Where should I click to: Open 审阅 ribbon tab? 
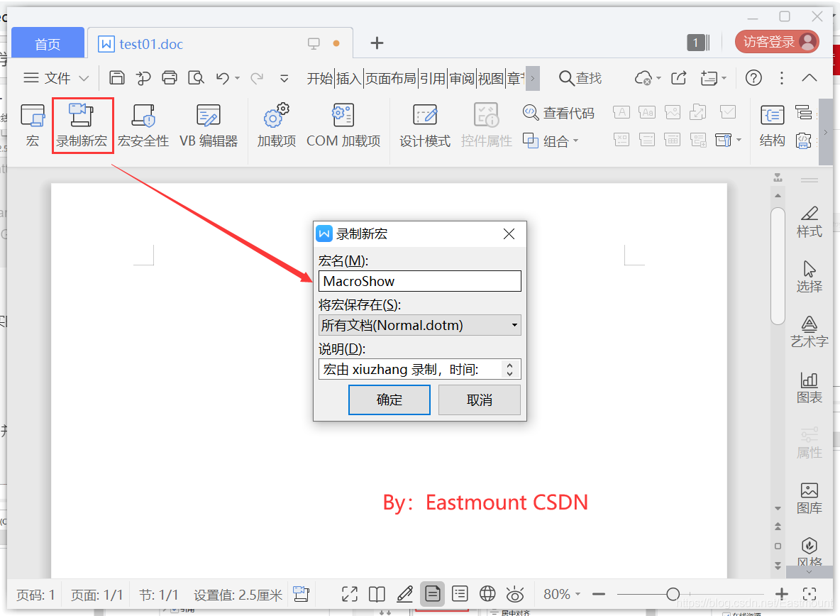coord(462,79)
